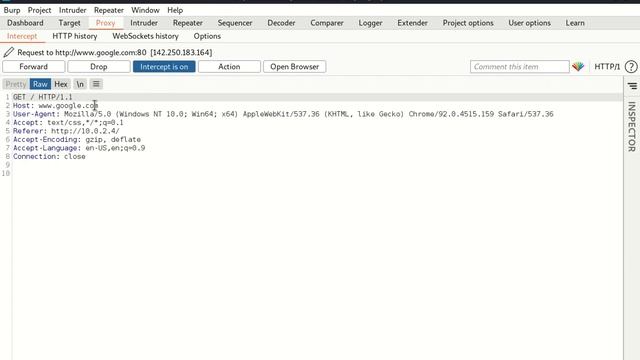Open the Logger tab
The width and height of the screenshot is (640, 360).
[x=370, y=23]
